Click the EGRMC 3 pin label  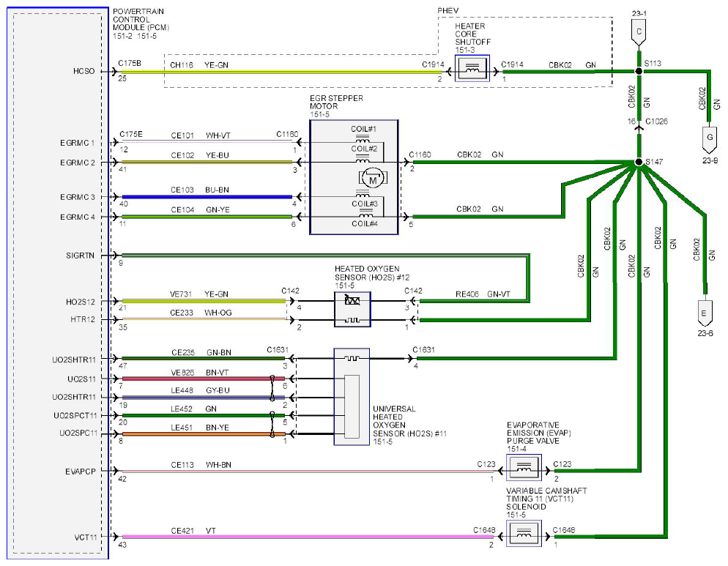[x=77, y=197]
